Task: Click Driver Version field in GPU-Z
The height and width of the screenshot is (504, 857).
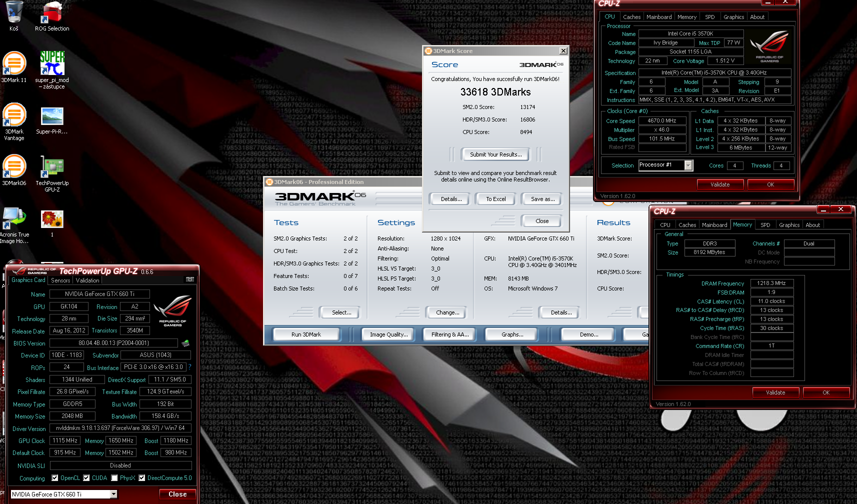Action: 120,428
